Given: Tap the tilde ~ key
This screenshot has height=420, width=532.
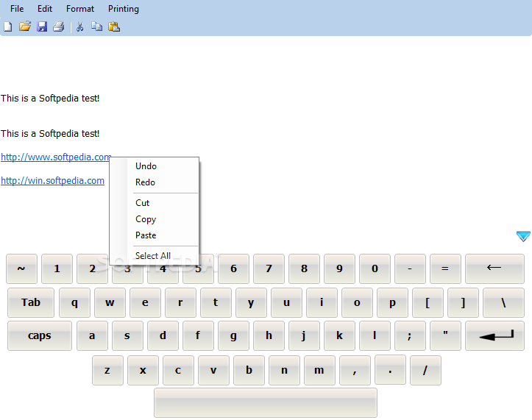Looking at the screenshot, I should tap(22, 268).
